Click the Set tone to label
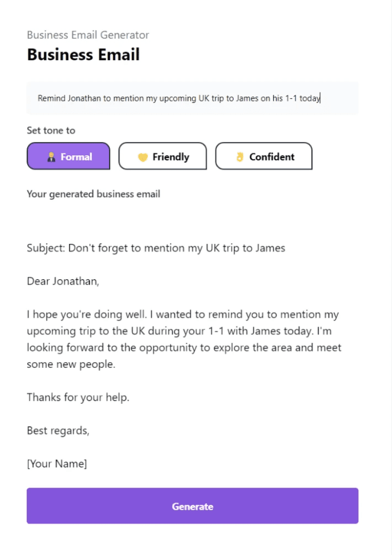The image size is (392, 555). tap(51, 130)
